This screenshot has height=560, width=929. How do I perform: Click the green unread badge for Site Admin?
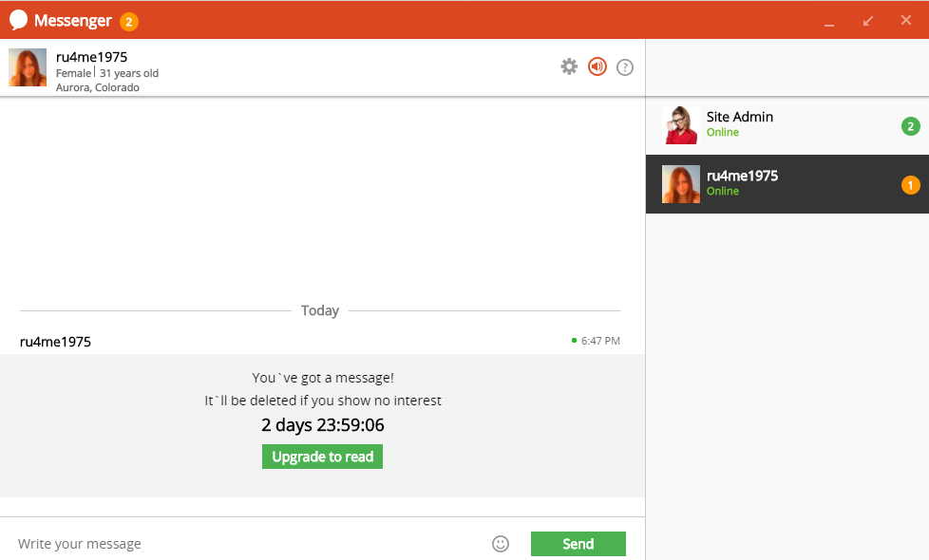coord(911,126)
